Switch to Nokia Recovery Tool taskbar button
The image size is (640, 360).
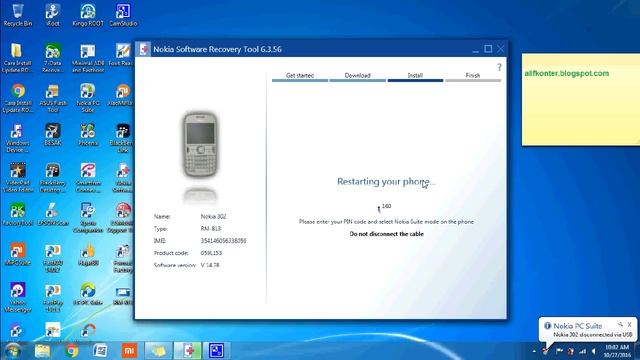click(x=188, y=351)
